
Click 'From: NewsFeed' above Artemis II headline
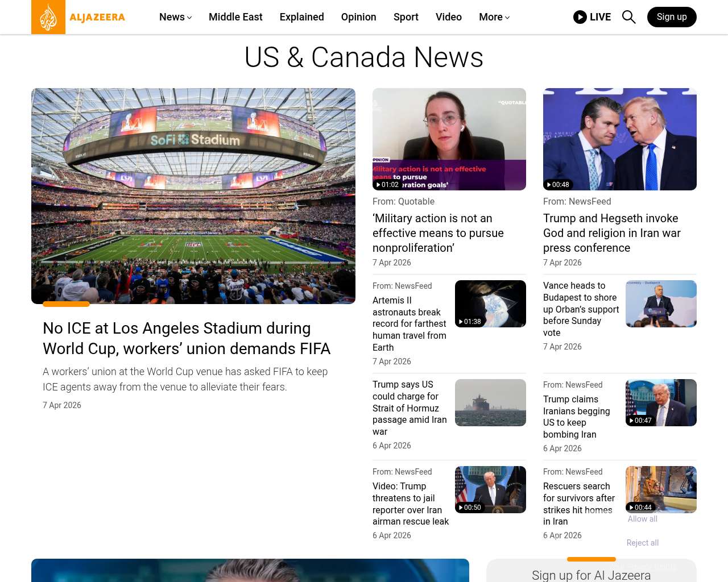coord(402,286)
